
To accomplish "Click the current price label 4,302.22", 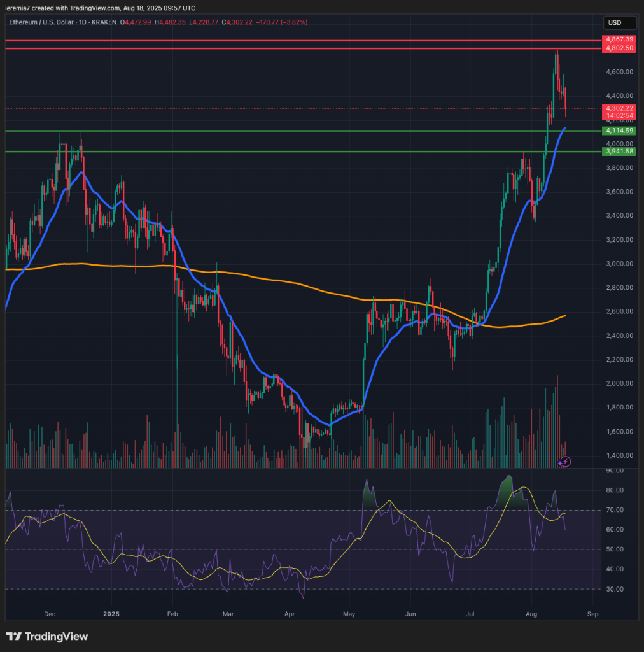I will (x=619, y=108).
